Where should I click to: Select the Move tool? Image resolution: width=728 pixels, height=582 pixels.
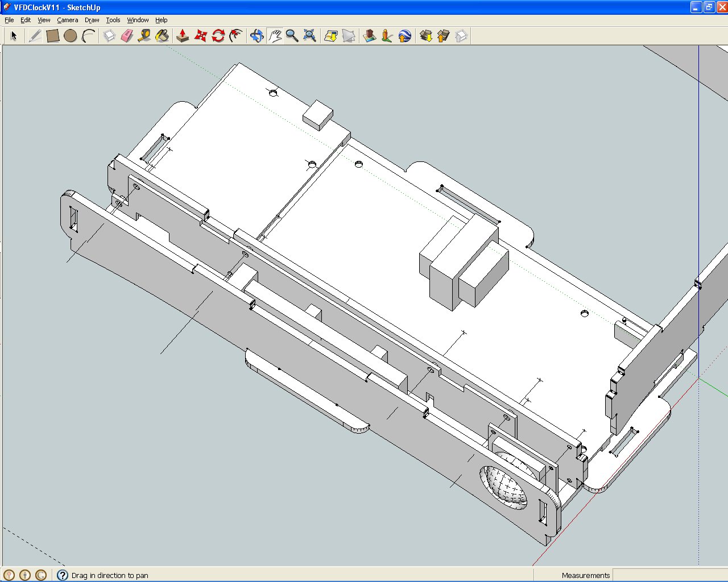tap(199, 35)
